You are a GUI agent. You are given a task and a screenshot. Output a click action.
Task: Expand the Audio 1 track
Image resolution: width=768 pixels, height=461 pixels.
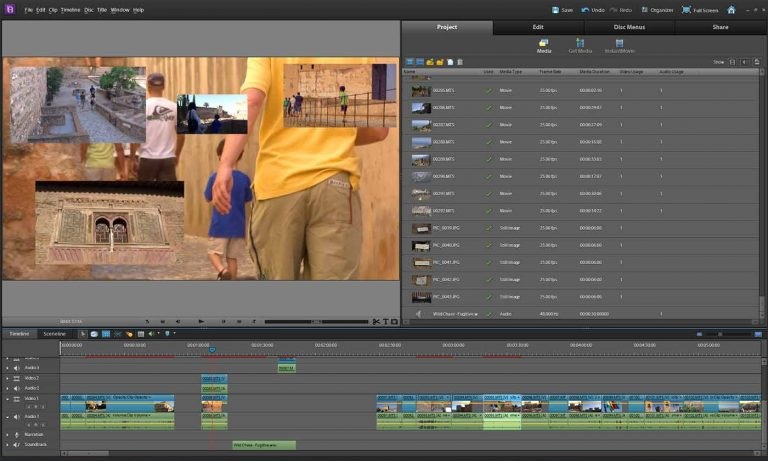point(7,416)
